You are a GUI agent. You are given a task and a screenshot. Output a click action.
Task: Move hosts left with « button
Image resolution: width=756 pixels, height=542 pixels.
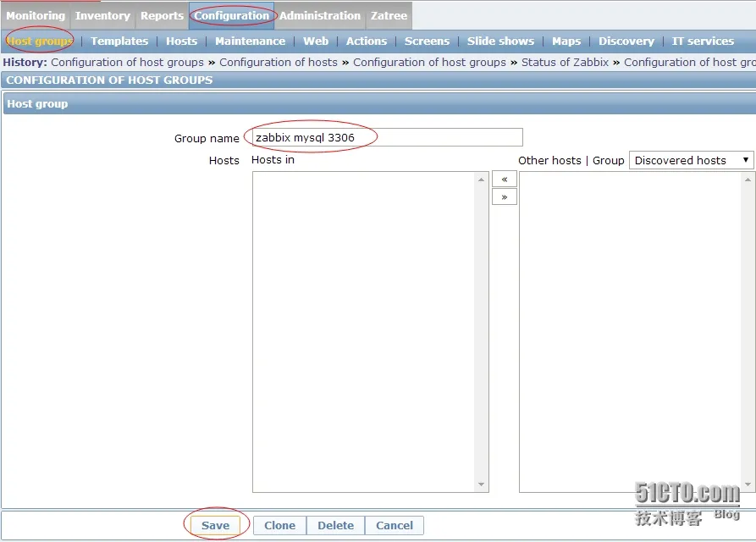[x=505, y=179]
